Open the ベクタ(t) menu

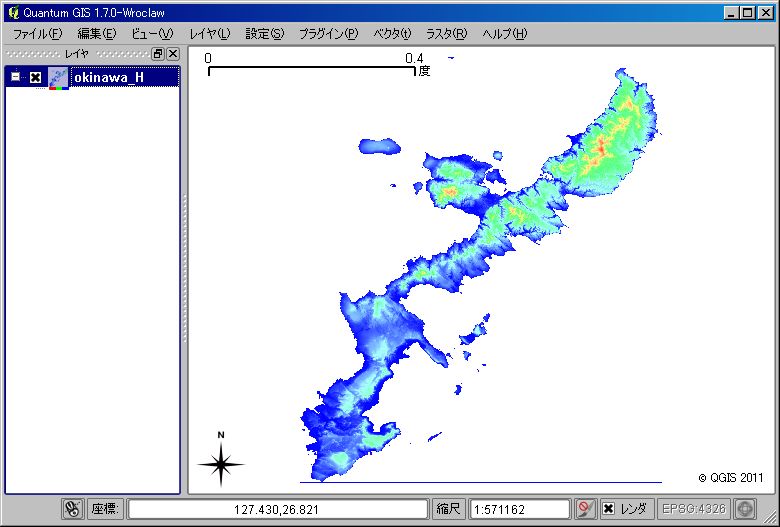(392, 34)
